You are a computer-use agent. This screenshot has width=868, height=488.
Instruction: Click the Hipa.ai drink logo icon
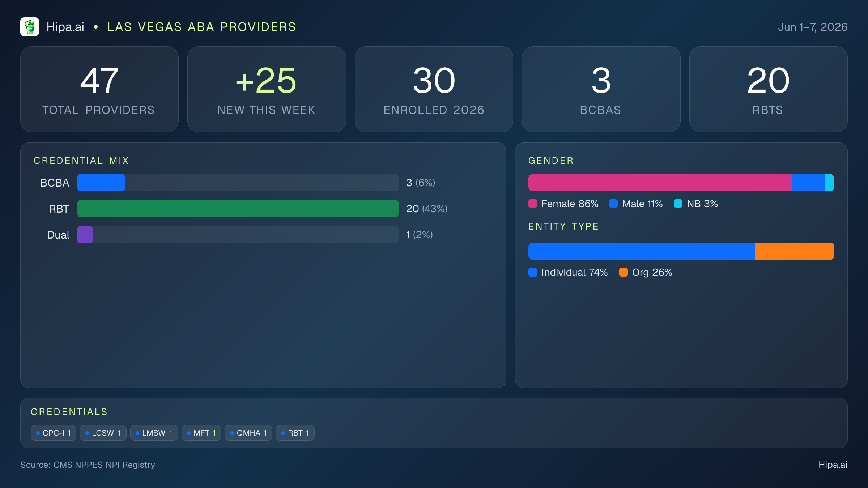click(30, 27)
